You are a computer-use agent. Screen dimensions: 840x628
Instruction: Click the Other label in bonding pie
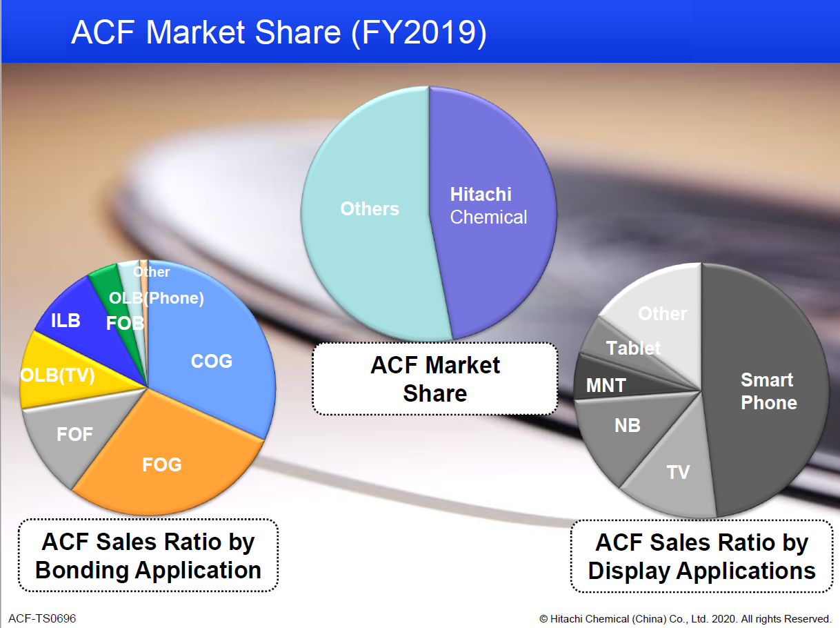click(x=152, y=272)
